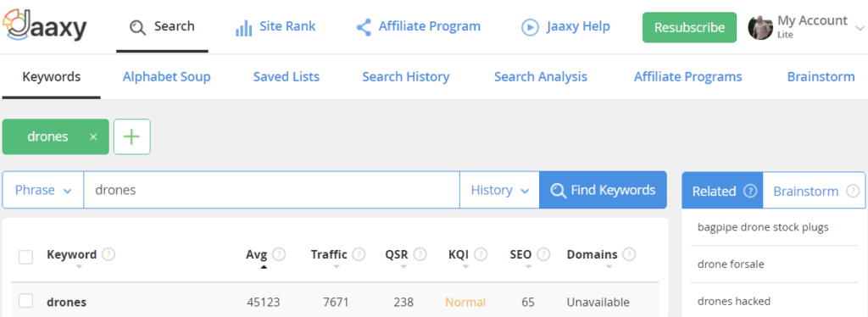868x317 pixels.
Task: Sort by SEO using its arrow
Action: 528,267
